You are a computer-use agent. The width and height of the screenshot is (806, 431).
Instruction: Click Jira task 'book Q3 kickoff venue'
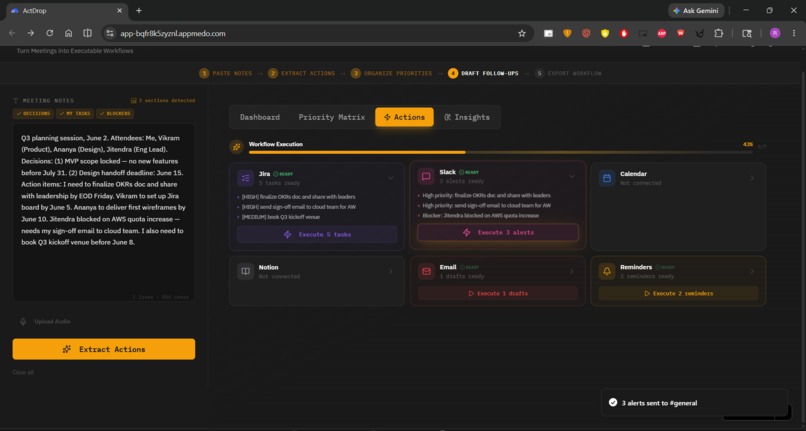(x=281, y=217)
